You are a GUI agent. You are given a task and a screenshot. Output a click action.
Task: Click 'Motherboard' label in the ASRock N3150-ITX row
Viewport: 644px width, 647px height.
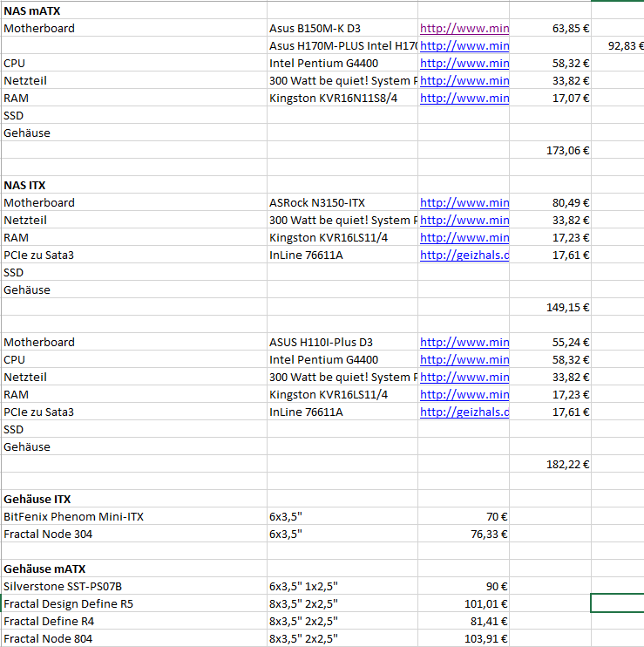point(39,202)
